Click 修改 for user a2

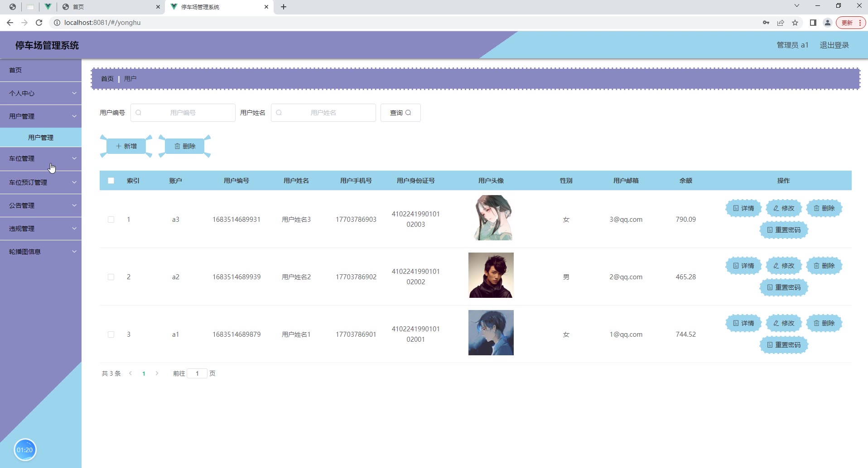coord(784,266)
